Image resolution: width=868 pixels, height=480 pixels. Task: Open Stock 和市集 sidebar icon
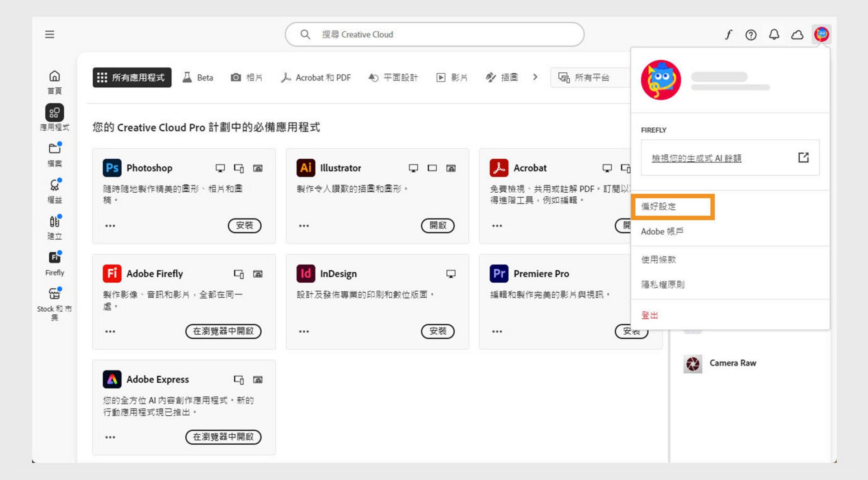coord(55,304)
